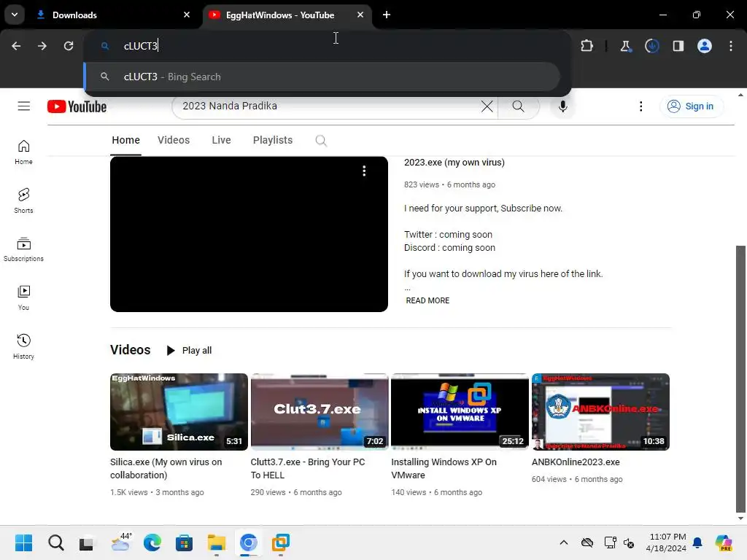
Task: Play the featured black video player
Action: 249,234
